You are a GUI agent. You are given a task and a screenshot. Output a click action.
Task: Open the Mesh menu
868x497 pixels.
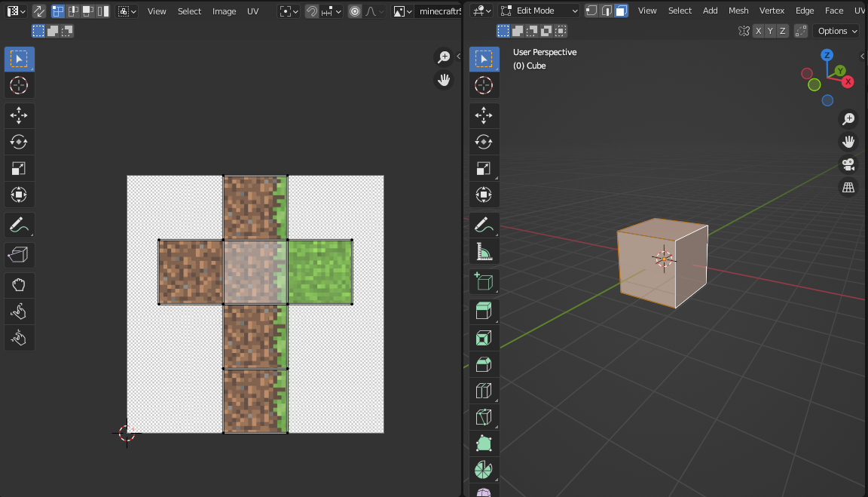point(738,11)
